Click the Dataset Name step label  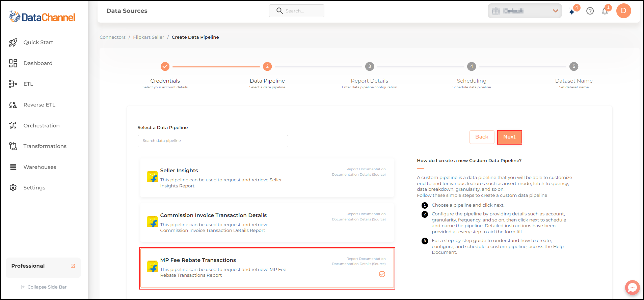coord(574,81)
